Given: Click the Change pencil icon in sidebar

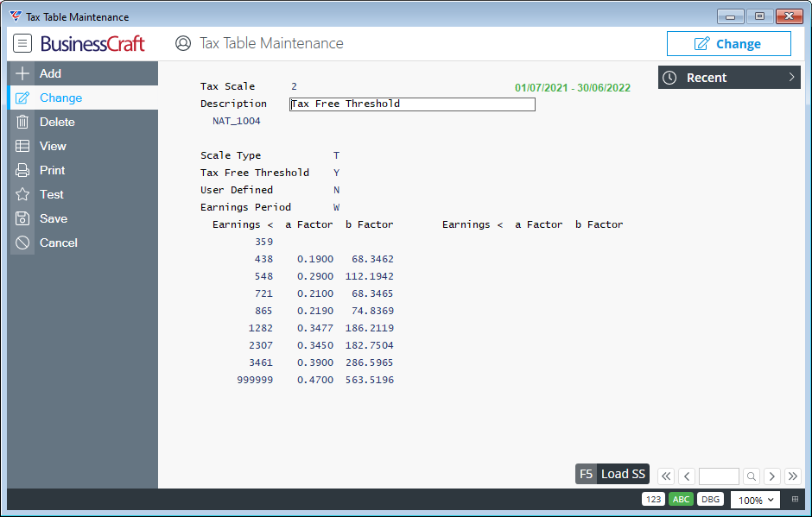Looking at the screenshot, I should click(x=22, y=98).
